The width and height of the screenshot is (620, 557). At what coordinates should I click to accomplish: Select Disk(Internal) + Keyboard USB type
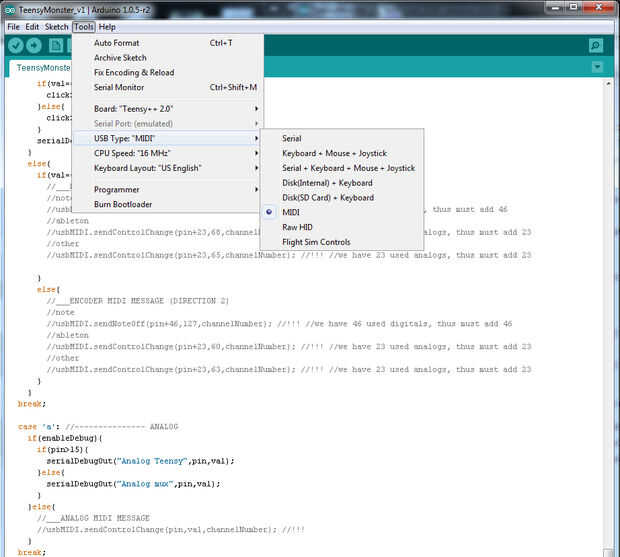342,183
